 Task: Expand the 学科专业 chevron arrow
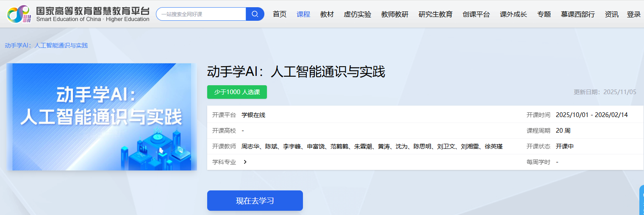coord(245,162)
